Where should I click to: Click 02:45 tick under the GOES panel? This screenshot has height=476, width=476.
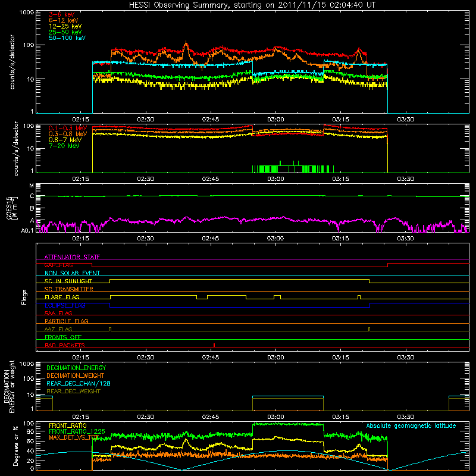tap(211, 239)
